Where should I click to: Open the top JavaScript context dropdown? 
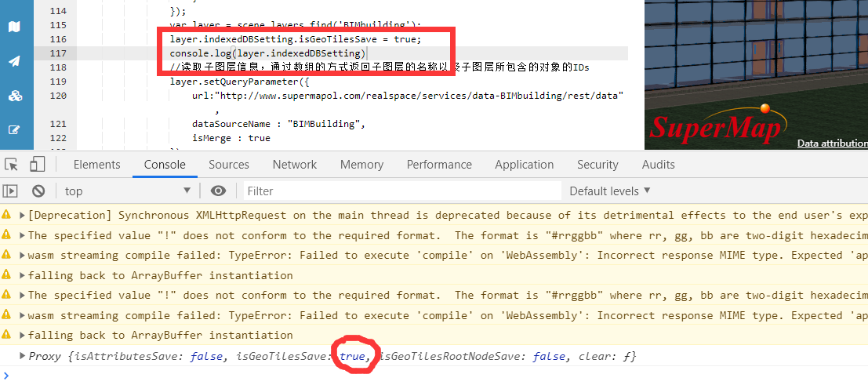128,191
